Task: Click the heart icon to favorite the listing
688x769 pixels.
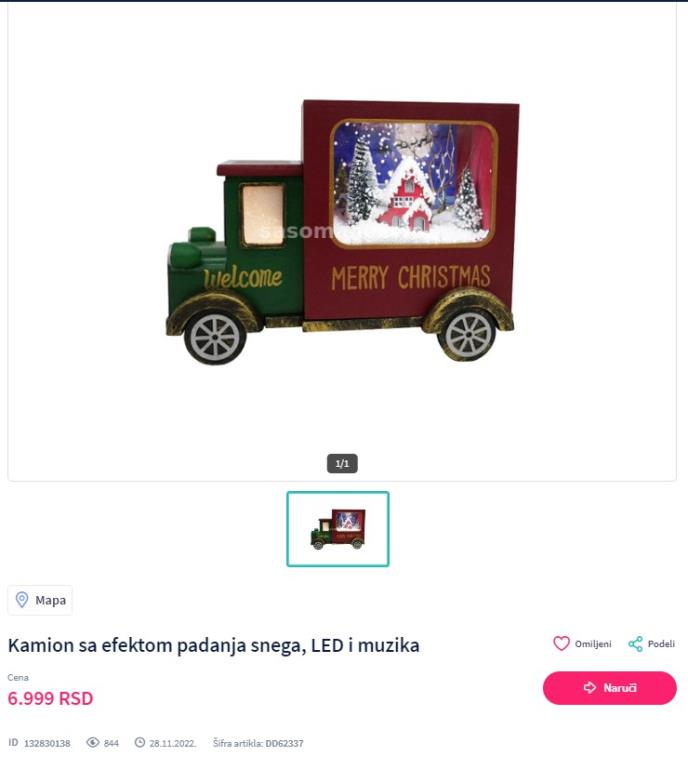Action: (561, 643)
